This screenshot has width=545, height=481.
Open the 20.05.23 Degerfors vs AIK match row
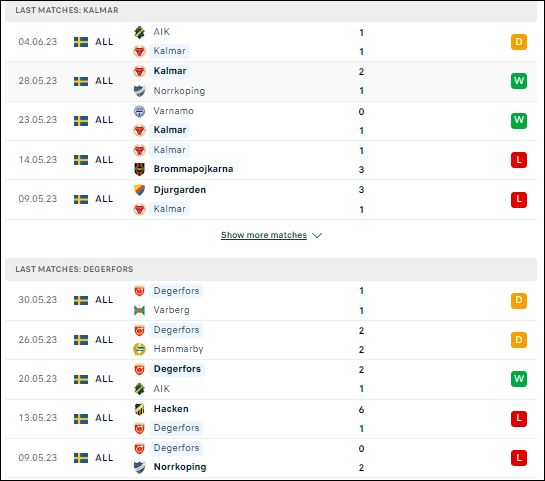point(271,379)
